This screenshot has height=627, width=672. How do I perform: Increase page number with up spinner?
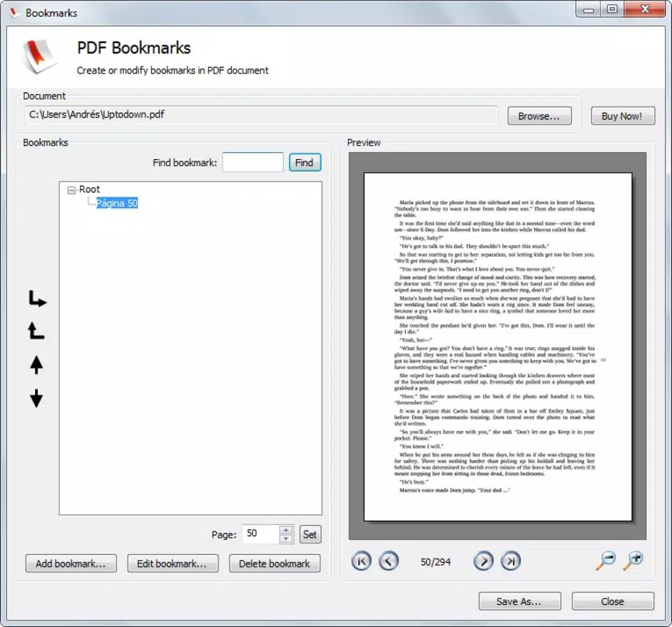[286, 530]
